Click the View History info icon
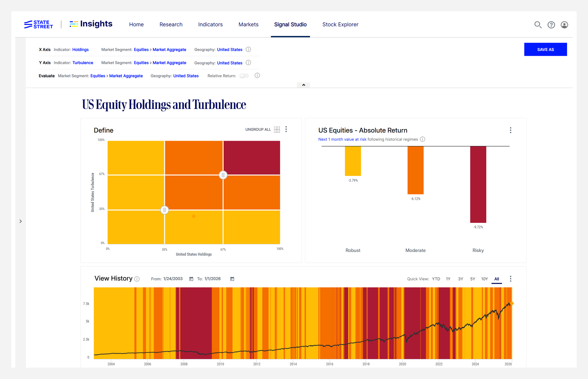This screenshot has height=379, width=588. (x=137, y=279)
